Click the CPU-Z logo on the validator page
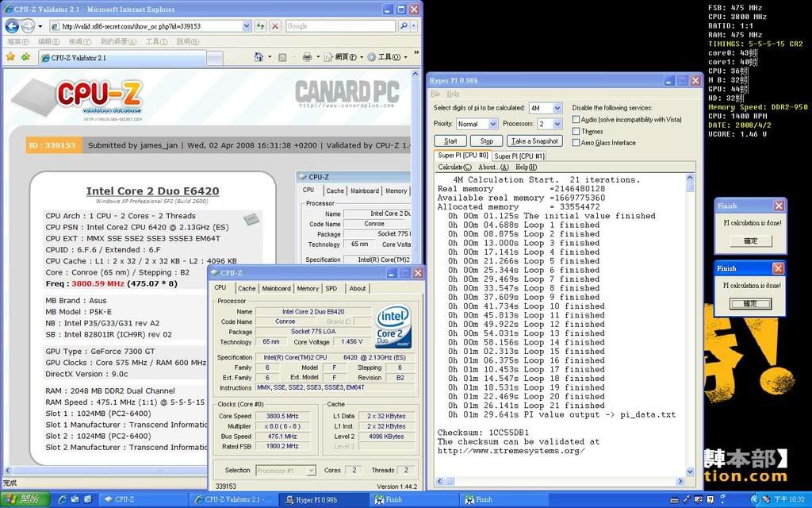The height and width of the screenshot is (508, 812). point(98,98)
